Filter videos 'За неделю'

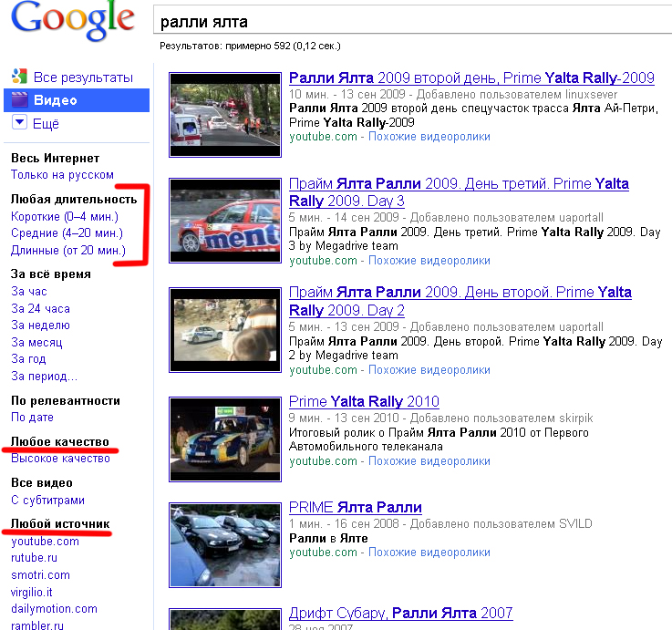tap(41, 325)
